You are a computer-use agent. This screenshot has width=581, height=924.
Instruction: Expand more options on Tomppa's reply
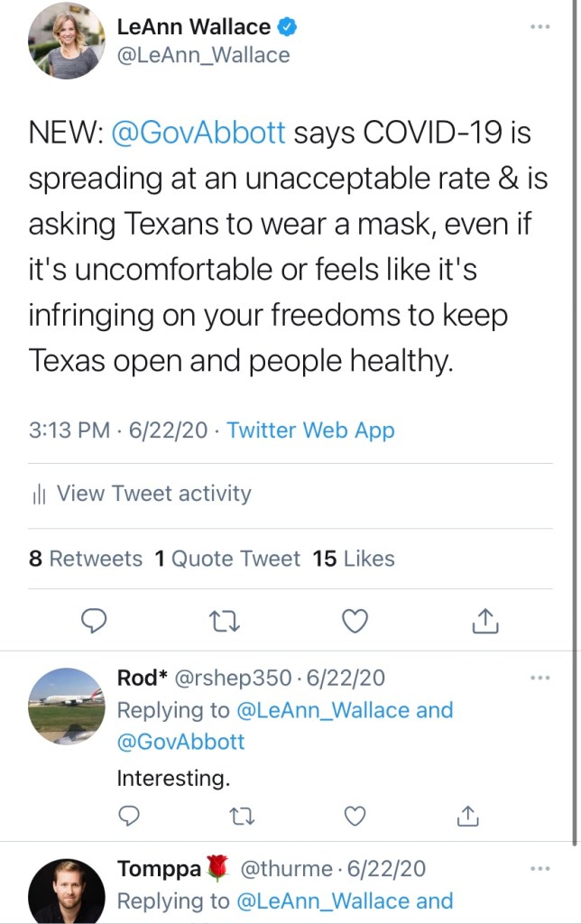click(539, 869)
